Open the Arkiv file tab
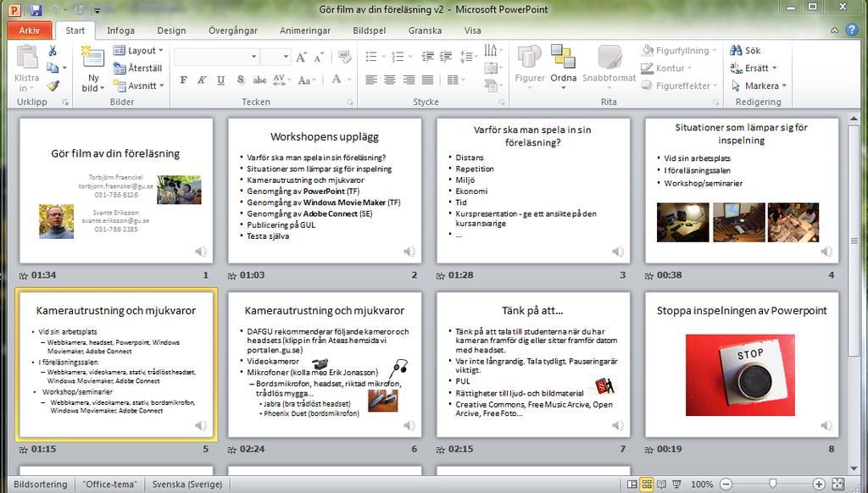868x493 pixels. tap(30, 30)
